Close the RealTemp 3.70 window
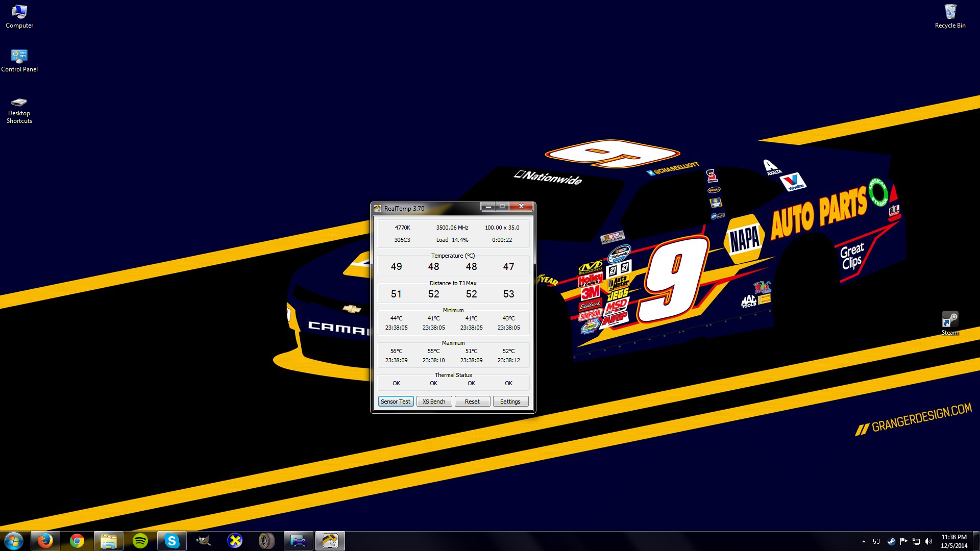The height and width of the screenshot is (551, 980). pyautogui.click(x=521, y=207)
